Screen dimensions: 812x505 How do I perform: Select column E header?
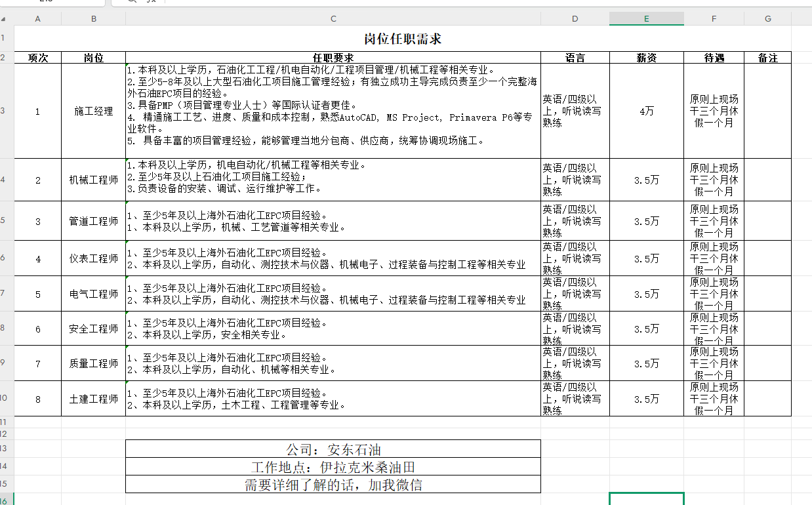pyautogui.click(x=646, y=18)
